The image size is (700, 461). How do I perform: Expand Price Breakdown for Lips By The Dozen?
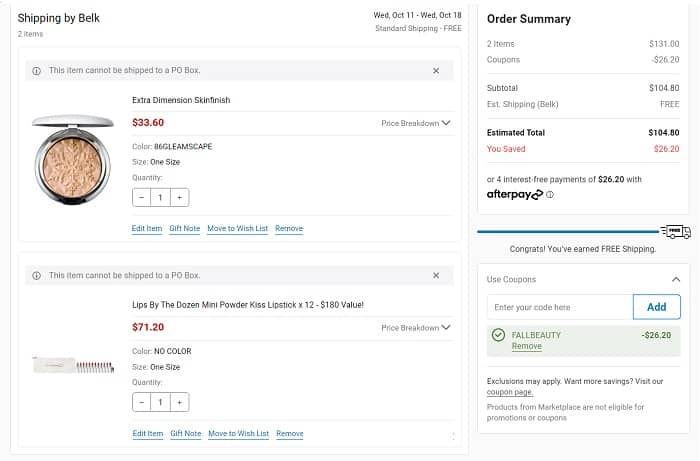pyautogui.click(x=416, y=328)
